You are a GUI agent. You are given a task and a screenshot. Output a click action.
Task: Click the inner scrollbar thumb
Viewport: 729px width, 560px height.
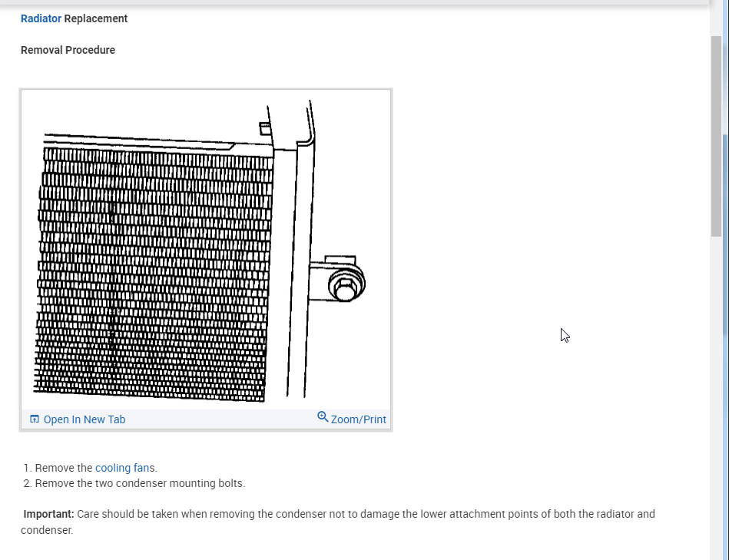716,137
